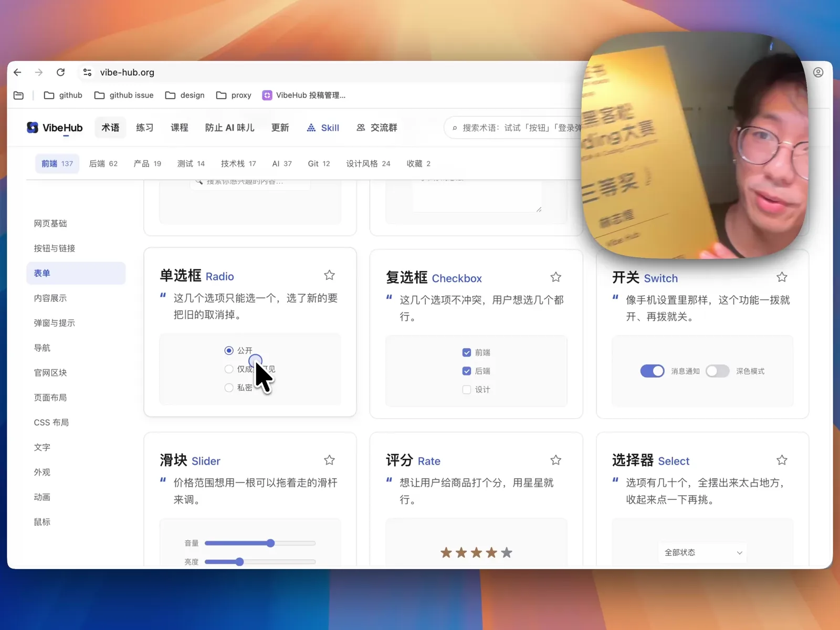The image size is (840, 630).
Task: Open the browser profile icon
Action: 818,72
